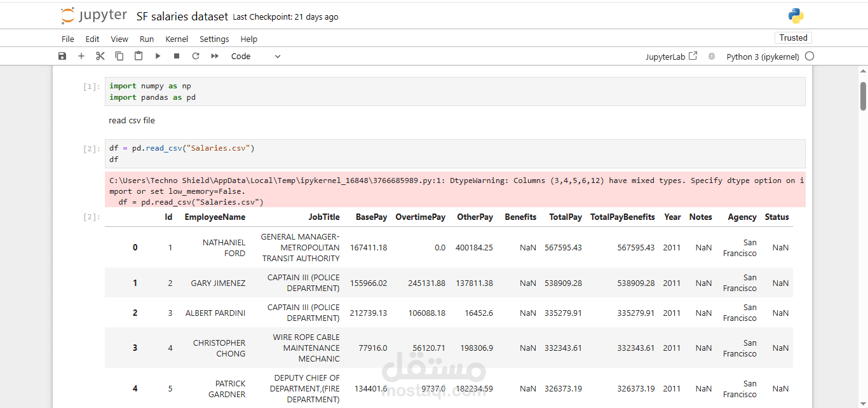This screenshot has height=408, width=868.
Task: Open the Run menu
Action: click(147, 39)
